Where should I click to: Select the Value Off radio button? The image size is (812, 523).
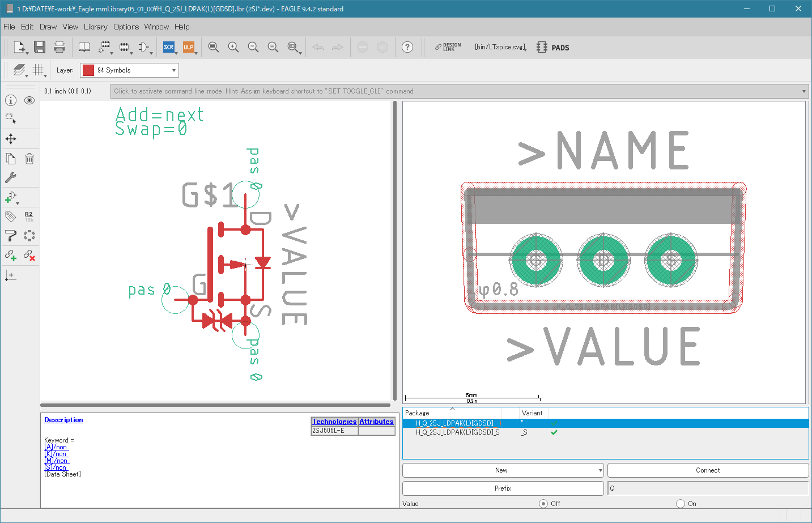(543, 503)
